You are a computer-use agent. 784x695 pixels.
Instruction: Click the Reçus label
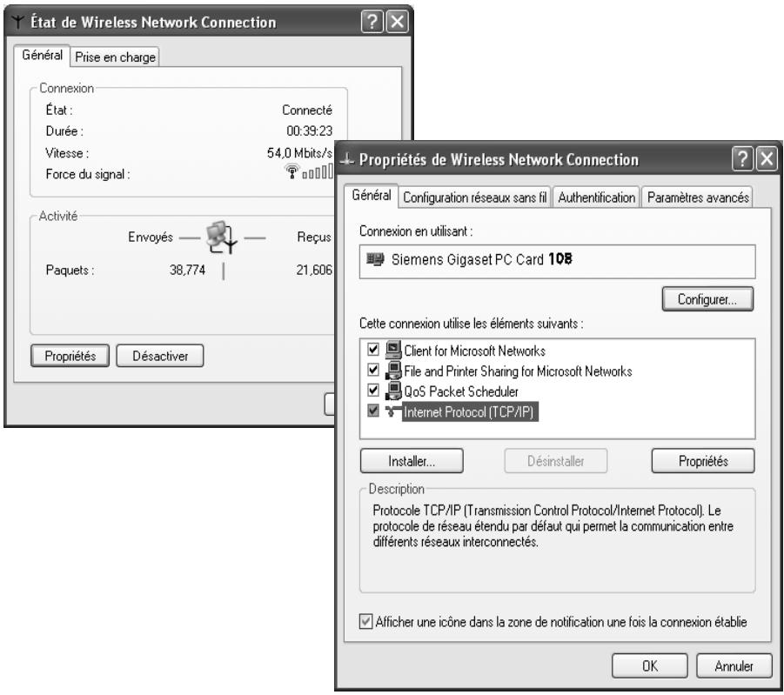pos(314,237)
